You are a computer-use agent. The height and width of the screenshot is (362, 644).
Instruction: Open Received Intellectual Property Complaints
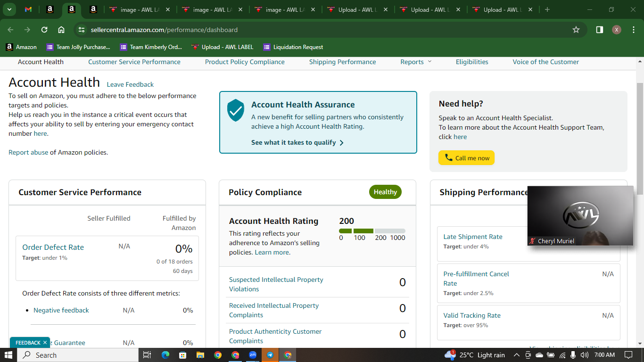(x=274, y=310)
